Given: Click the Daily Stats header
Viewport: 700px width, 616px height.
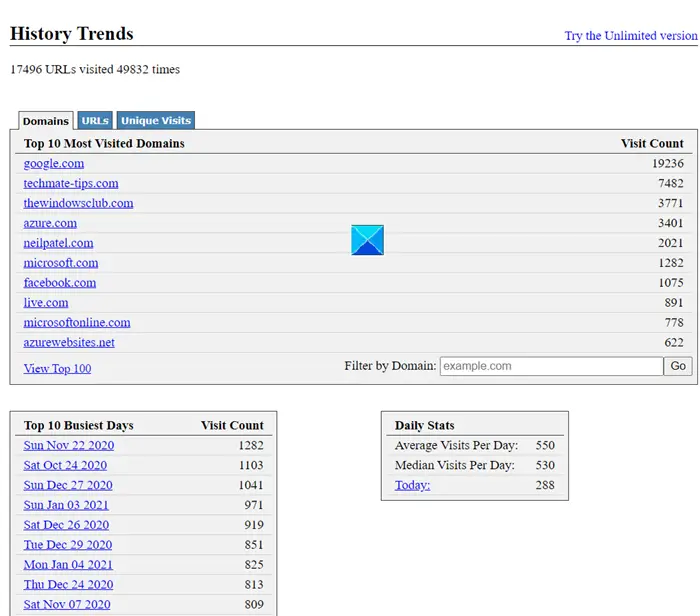Looking at the screenshot, I should [425, 425].
